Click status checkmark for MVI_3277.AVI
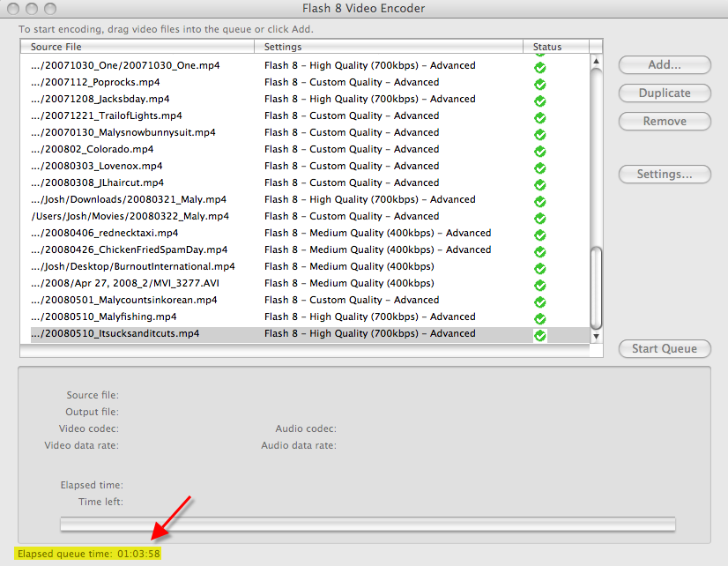This screenshot has height=566, width=728. [539, 285]
